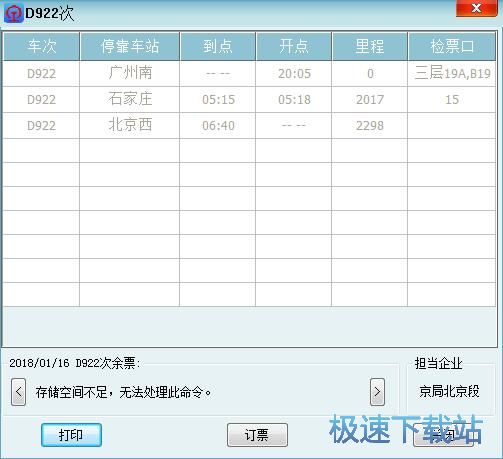Screen dimensions: 503x459
Task: Click the left arrow beside the ticket message
Action: [18, 392]
